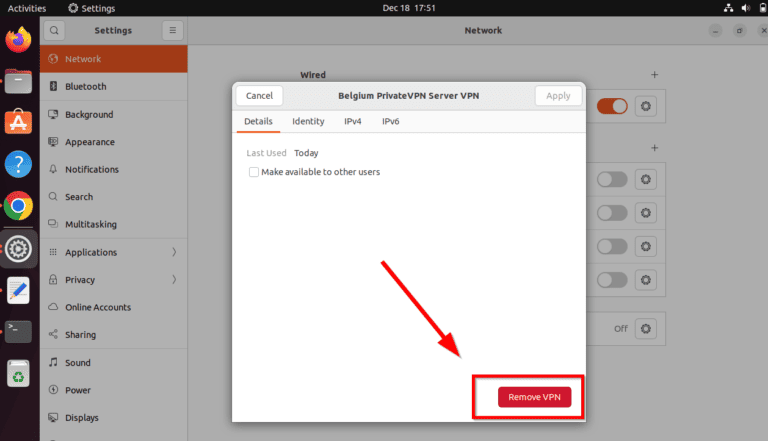
Task: Enable the third VPN toggle switch
Action: click(x=612, y=246)
